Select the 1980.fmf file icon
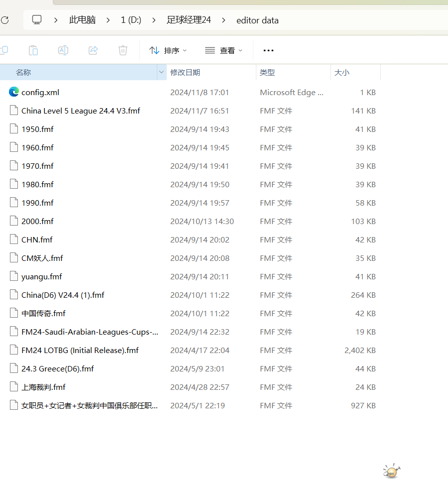Image resolution: width=448 pixels, height=483 pixels. coord(14,184)
